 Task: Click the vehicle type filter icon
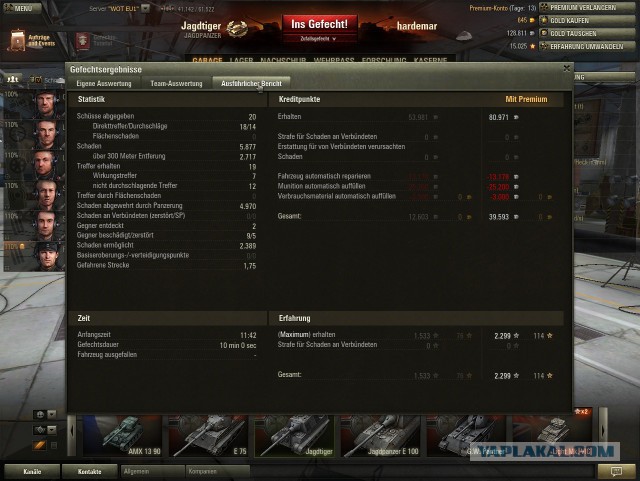point(40,430)
